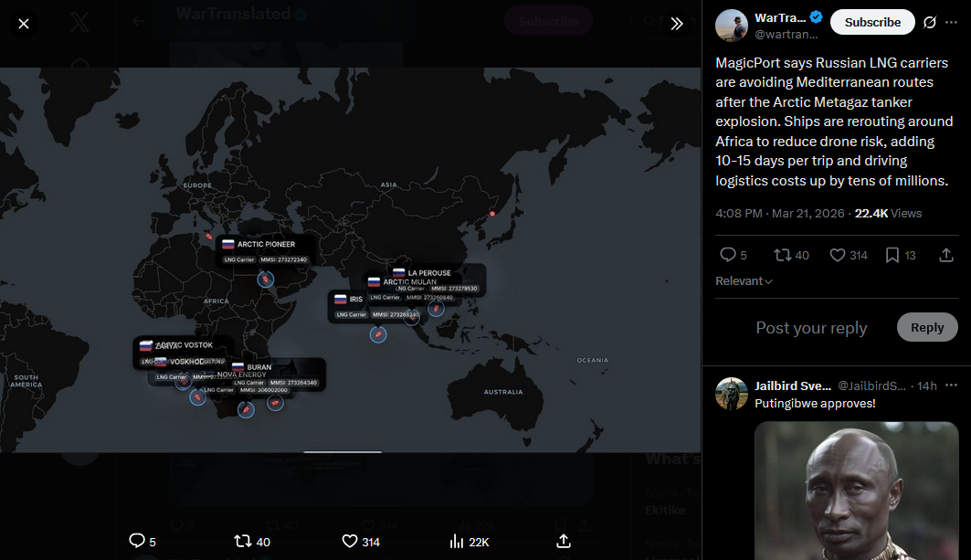
Task: Share the post using sidebar share icon
Action: (945, 255)
